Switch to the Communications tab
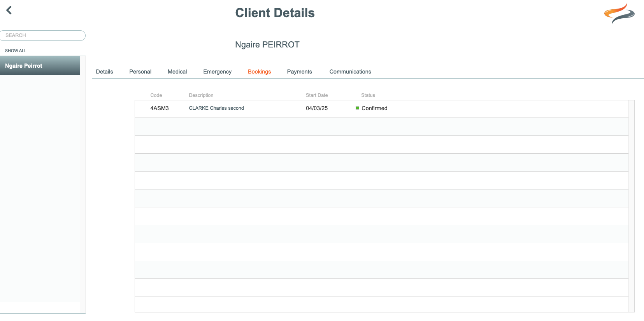Image resolution: width=644 pixels, height=321 pixels. pyautogui.click(x=350, y=72)
